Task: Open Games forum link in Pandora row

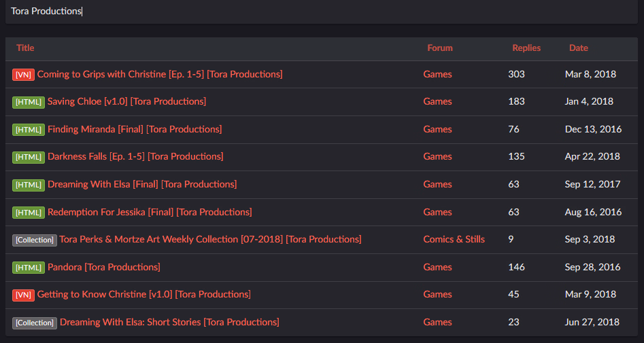Action: point(437,267)
